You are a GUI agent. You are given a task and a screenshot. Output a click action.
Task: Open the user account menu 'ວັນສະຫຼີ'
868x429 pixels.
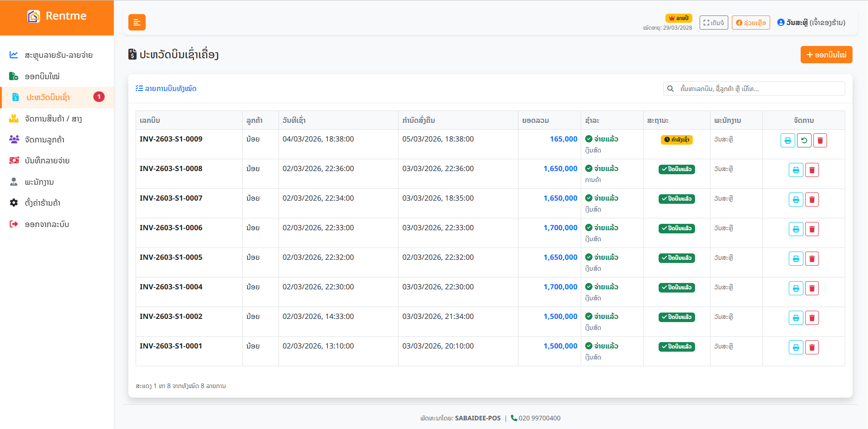[811, 23]
